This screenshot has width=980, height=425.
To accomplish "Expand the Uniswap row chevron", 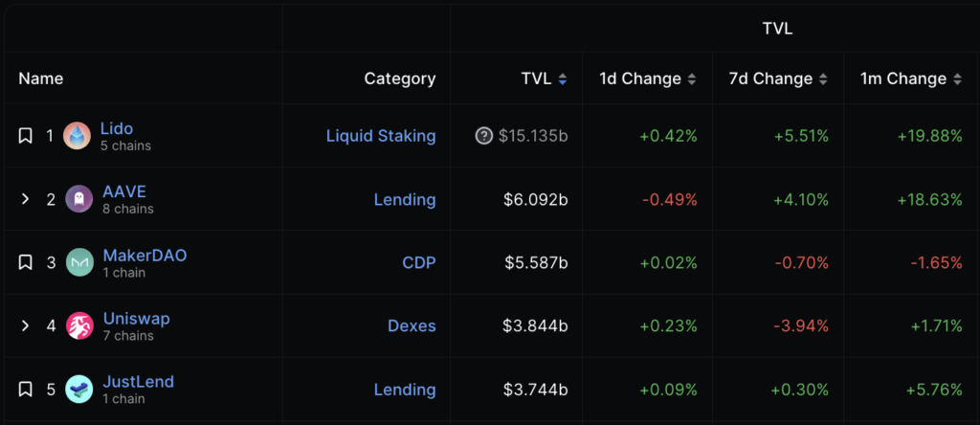I will tap(26, 325).
